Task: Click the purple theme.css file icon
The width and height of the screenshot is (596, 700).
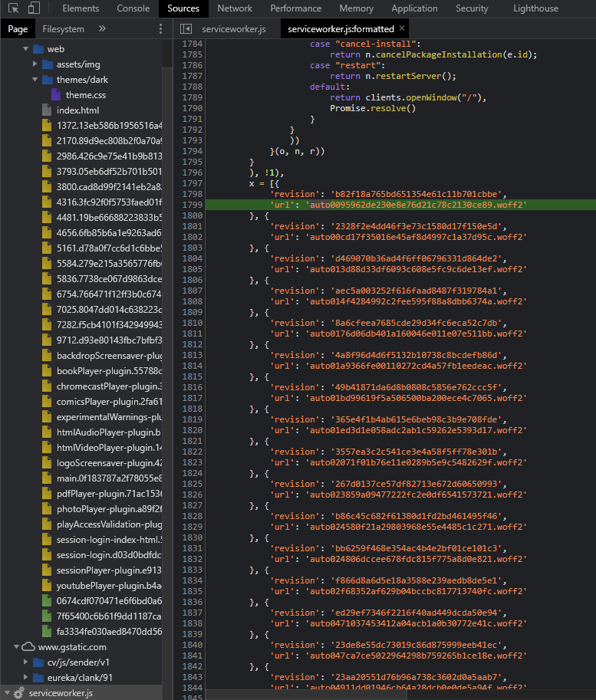Action: point(57,94)
